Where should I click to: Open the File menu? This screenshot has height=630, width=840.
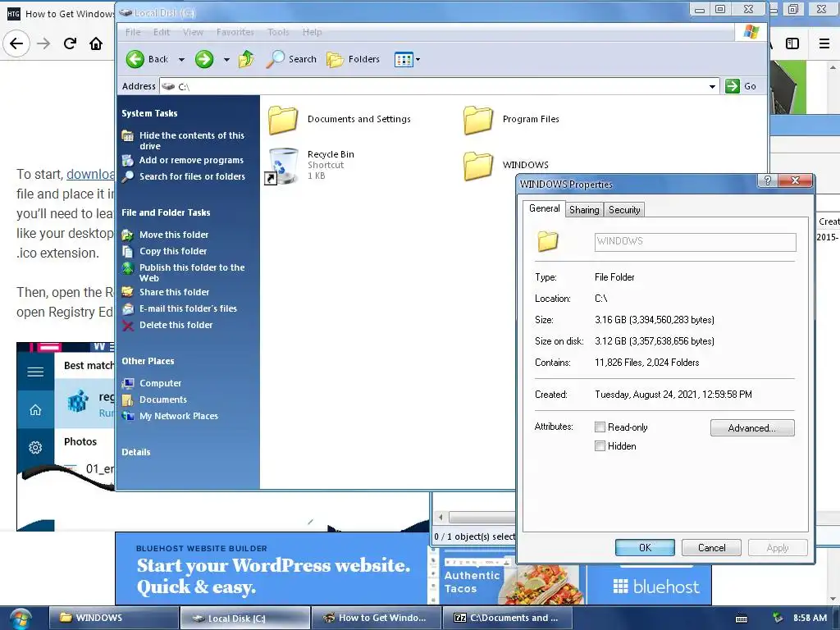pos(133,32)
